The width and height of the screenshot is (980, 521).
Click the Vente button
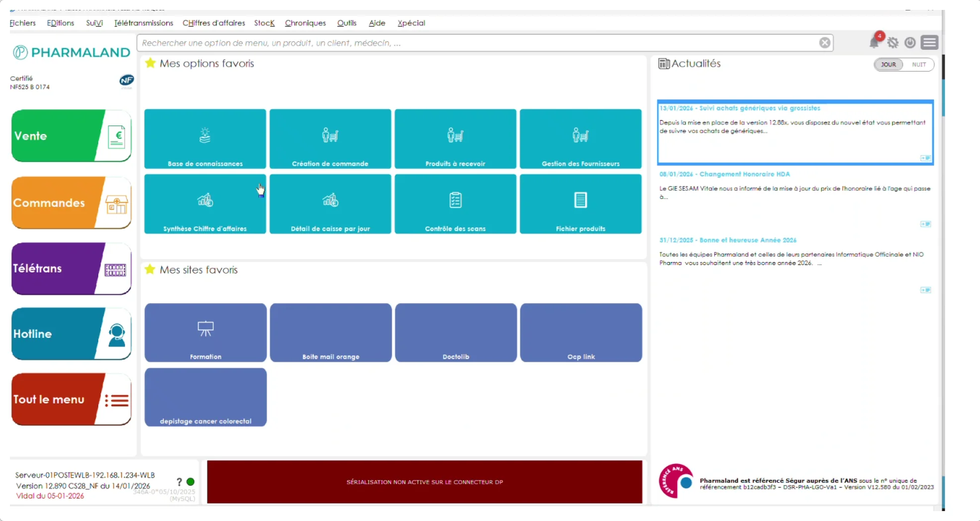click(71, 136)
